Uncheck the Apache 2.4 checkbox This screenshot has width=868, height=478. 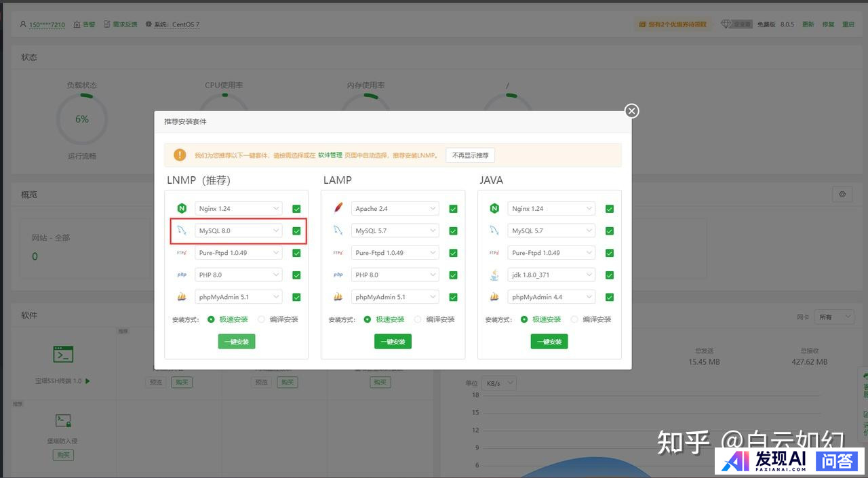pyautogui.click(x=453, y=209)
